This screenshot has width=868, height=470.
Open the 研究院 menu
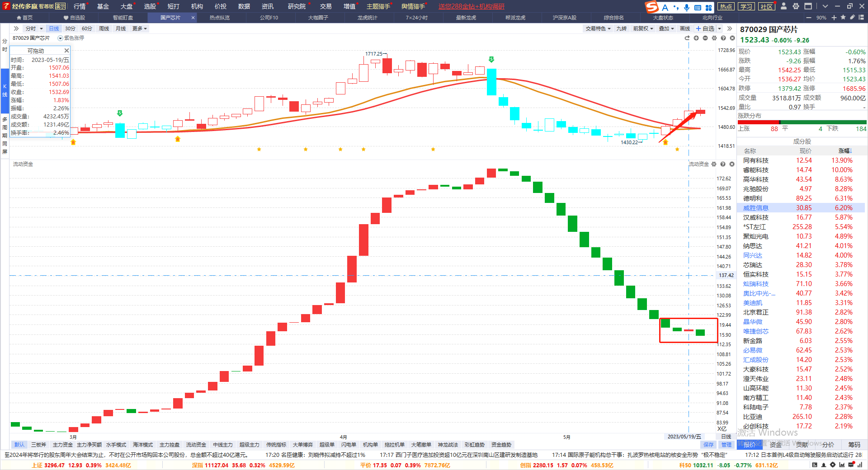pyautogui.click(x=297, y=6)
